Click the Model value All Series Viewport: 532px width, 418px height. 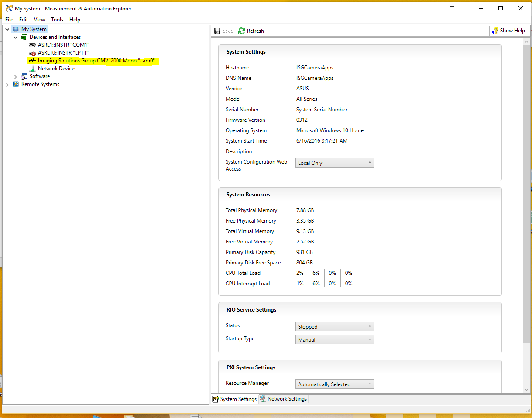307,99
